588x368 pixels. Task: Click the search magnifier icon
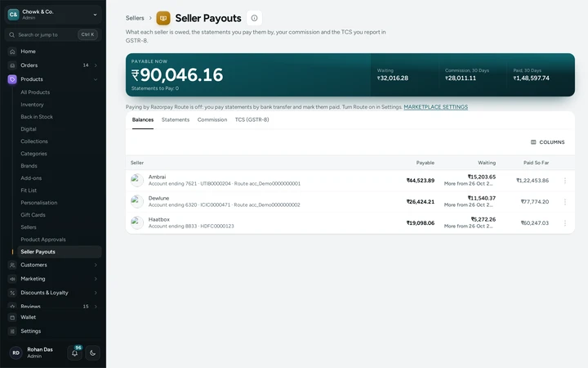click(x=12, y=35)
